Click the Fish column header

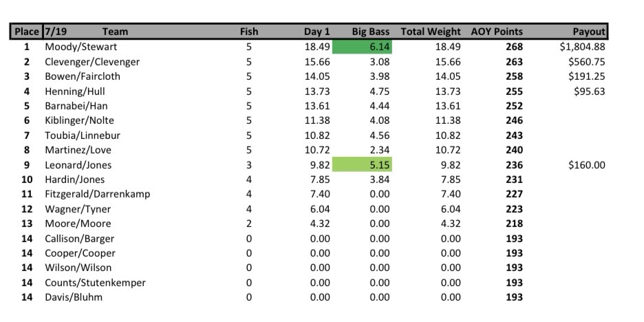[249, 32]
